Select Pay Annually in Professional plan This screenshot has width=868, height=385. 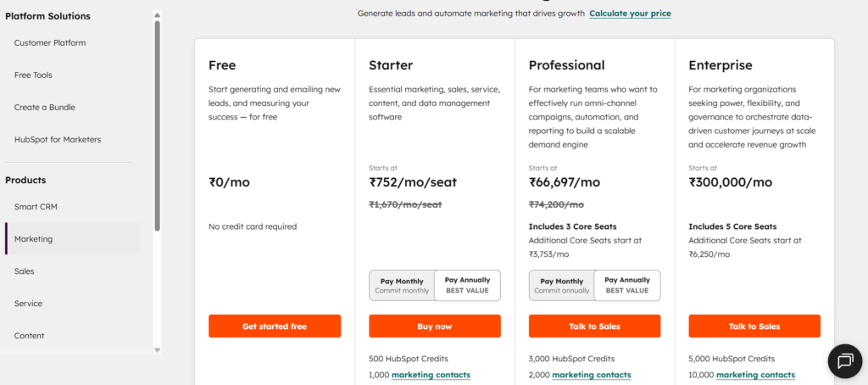pos(627,285)
